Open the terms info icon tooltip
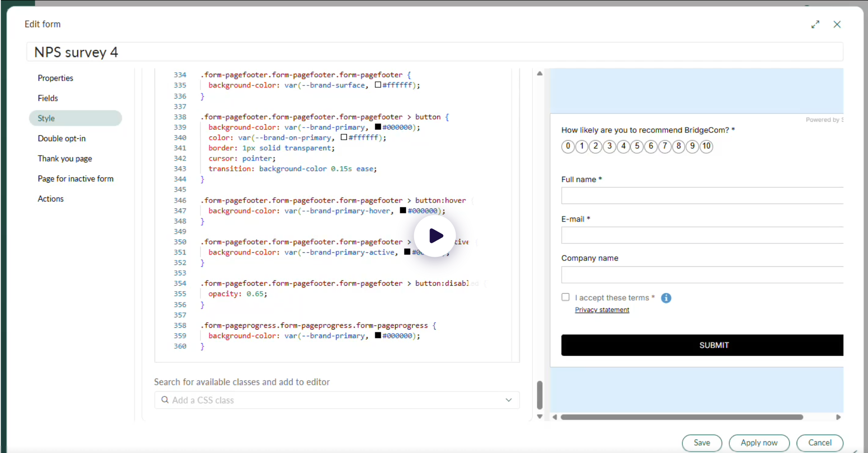Viewport: 868px width, 453px height. tap(666, 298)
